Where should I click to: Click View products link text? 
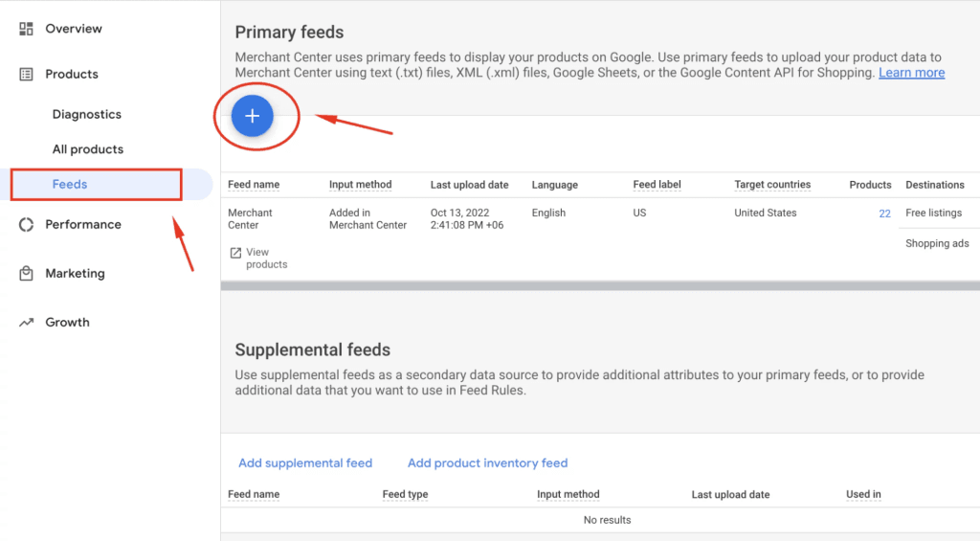coord(266,258)
